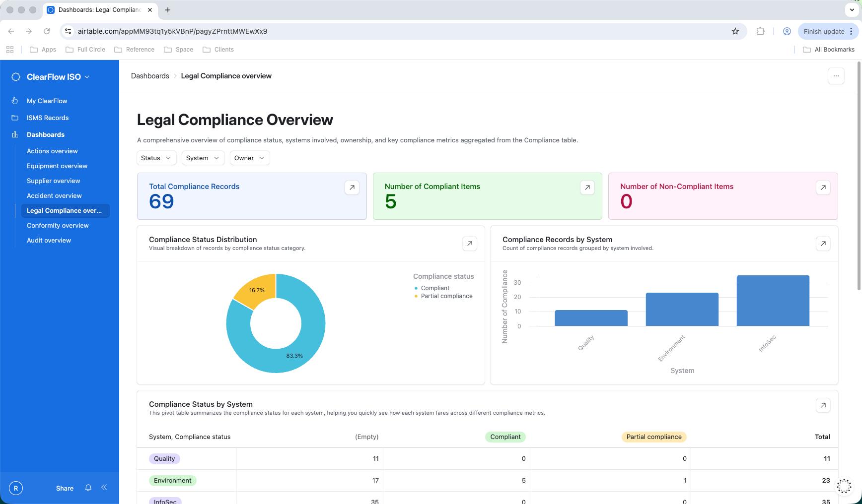The height and width of the screenshot is (504, 862).
Task: Open the Owner filter dropdown
Action: coord(249,158)
